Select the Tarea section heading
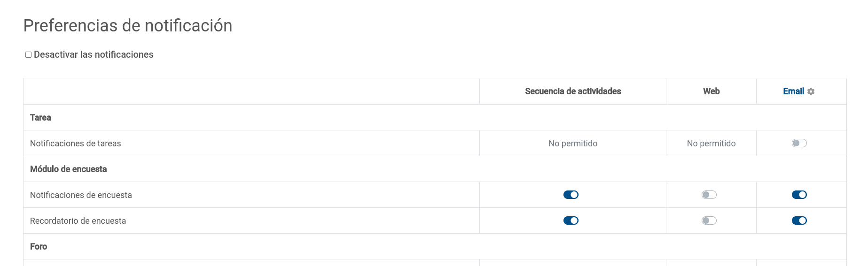The width and height of the screenshot is (868, 266). pyautogui.click(x=40, y=117)
